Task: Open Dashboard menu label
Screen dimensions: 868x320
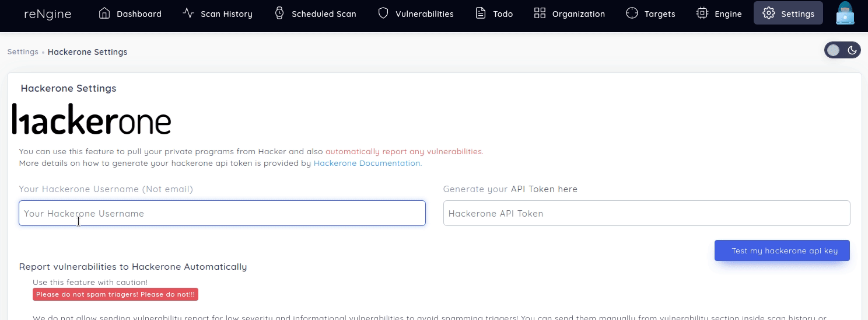Action: pos(139,14)
